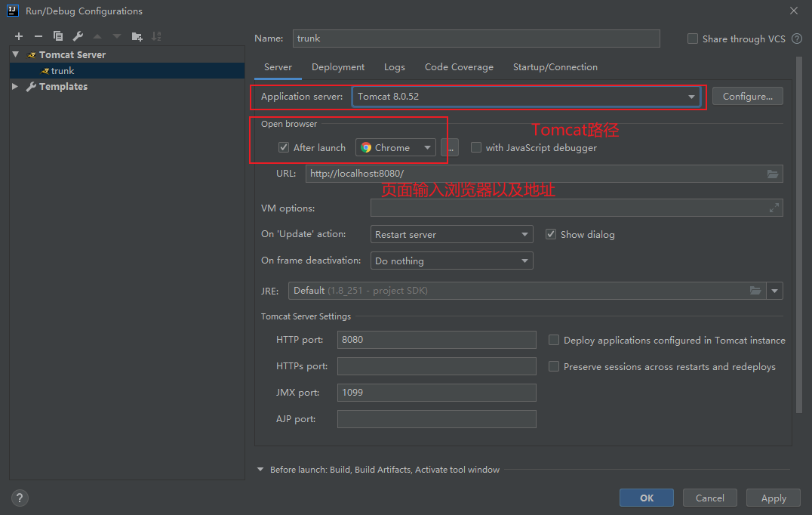This screenshot has height=515, width=812.
Task: Enable with JavaScript debugger checkbox
Action: 476,148
